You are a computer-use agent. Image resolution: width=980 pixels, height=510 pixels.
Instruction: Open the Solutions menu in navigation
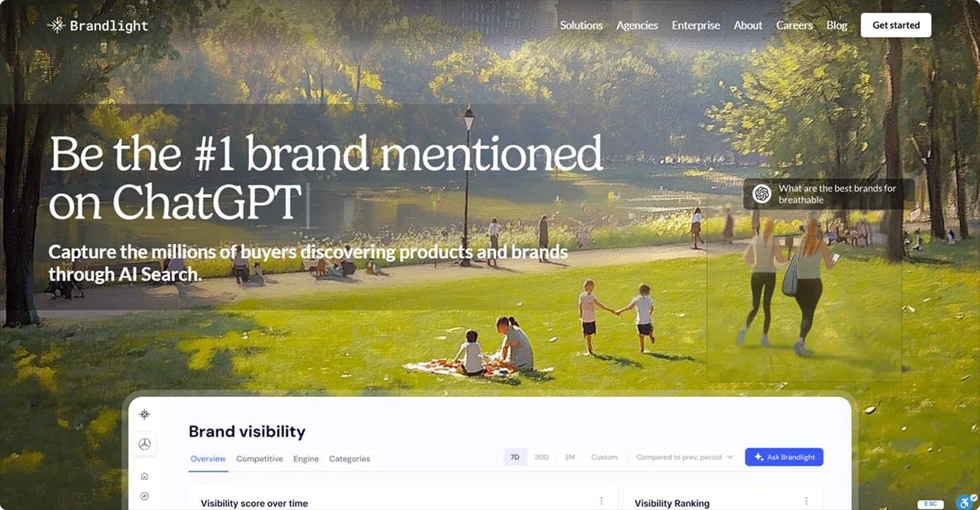[x=581, y=25]
